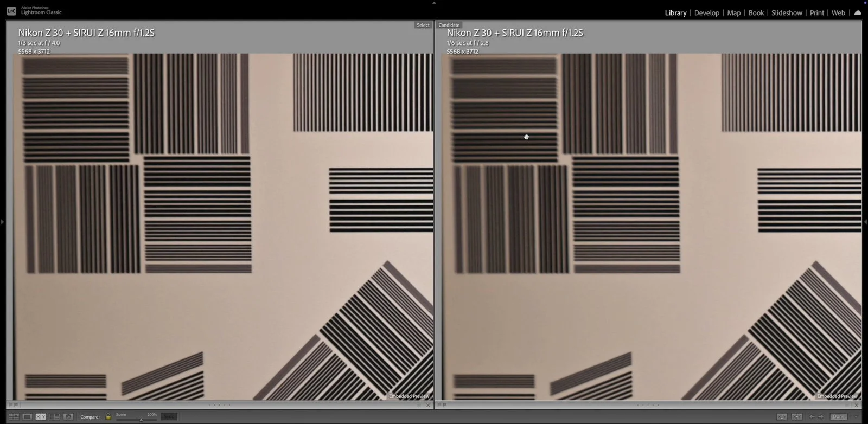Open the Map module
868x424 pixels.
(733, 13)
